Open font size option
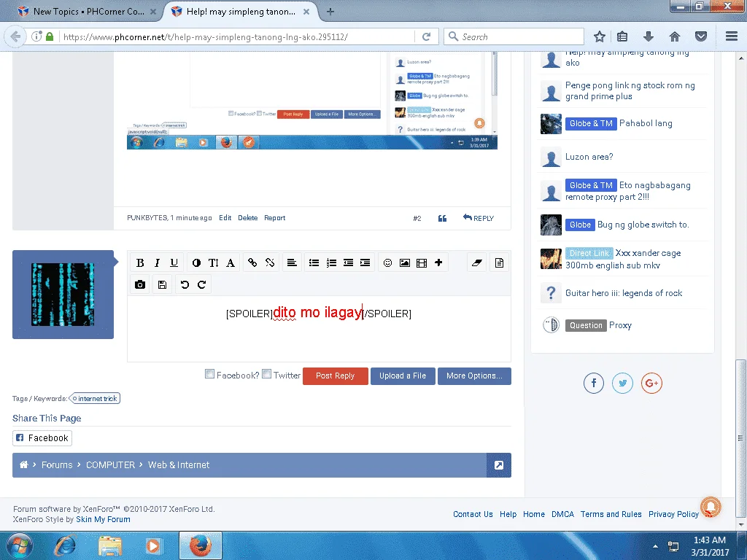 point(214,262)
